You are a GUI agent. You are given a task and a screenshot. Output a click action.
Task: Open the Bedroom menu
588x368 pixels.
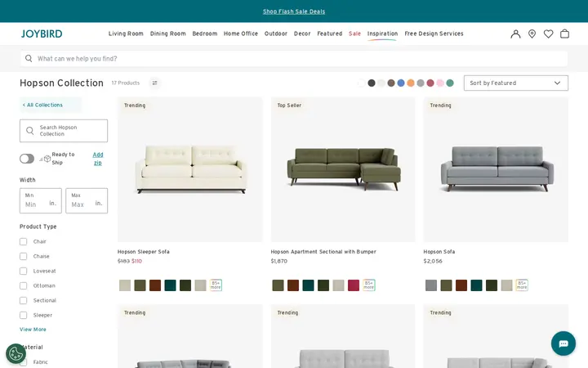pos(205,34)
